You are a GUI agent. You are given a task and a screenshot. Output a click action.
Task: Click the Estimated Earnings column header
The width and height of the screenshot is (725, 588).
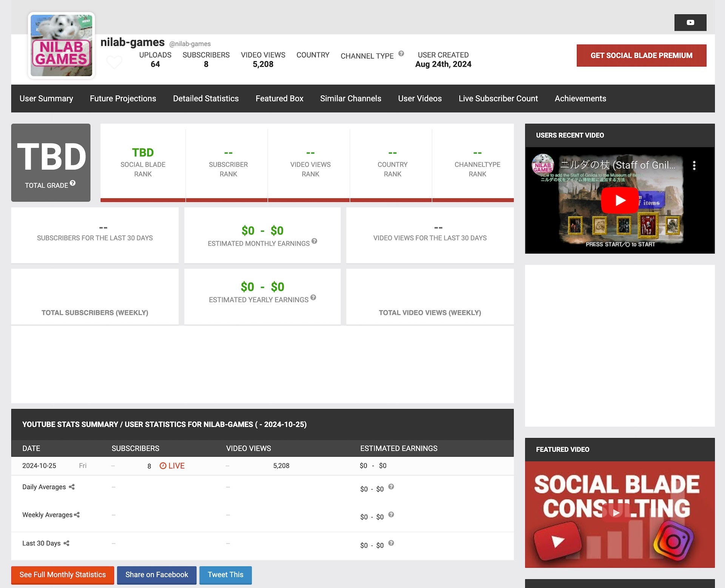coord(399,448)
